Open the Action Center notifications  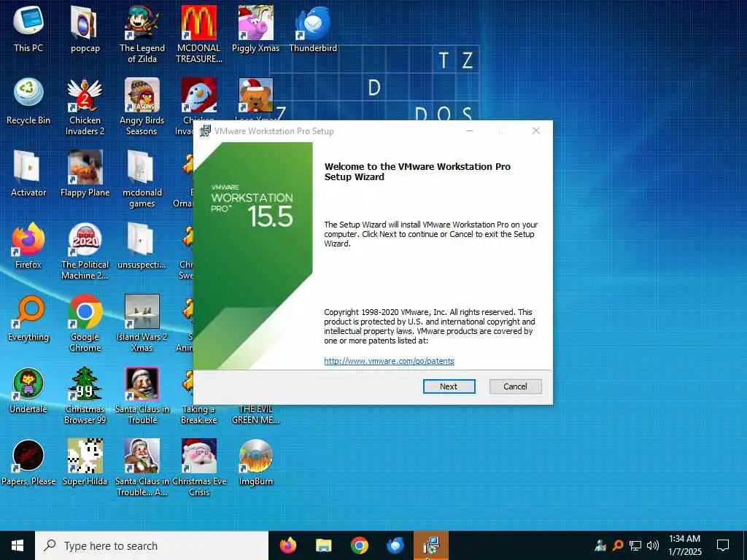(723, 545)
